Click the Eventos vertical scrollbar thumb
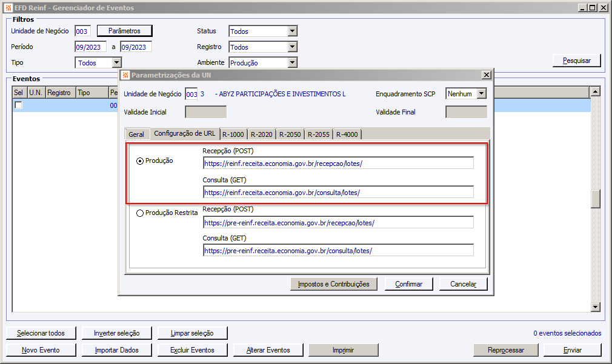612x364 pixels. [595, 199]
